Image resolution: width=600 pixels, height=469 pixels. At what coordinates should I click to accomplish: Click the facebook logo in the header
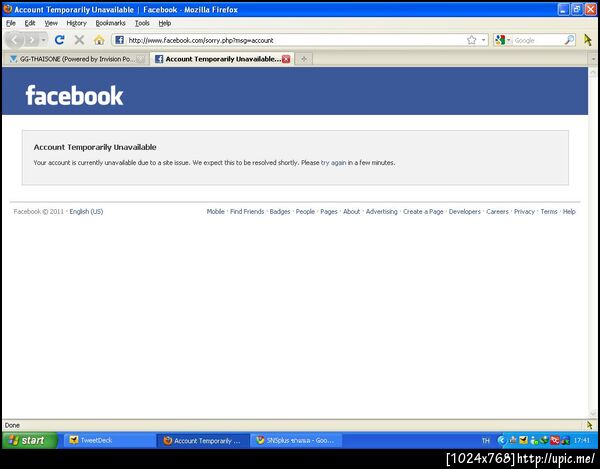click(74, 95)
